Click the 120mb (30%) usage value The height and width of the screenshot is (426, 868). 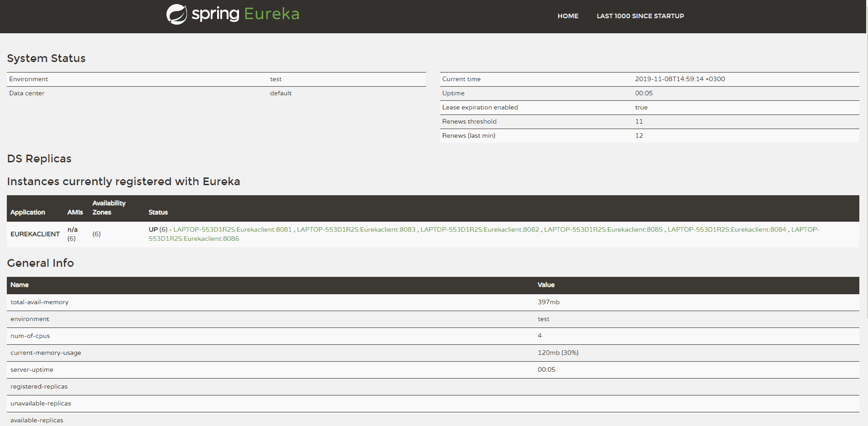tap(558, 353)
